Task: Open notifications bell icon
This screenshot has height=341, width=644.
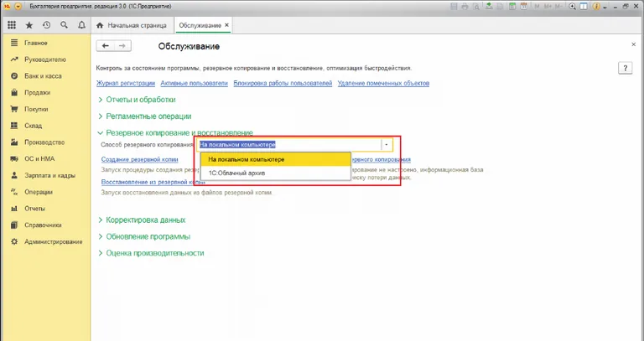Action: [81, 25]
